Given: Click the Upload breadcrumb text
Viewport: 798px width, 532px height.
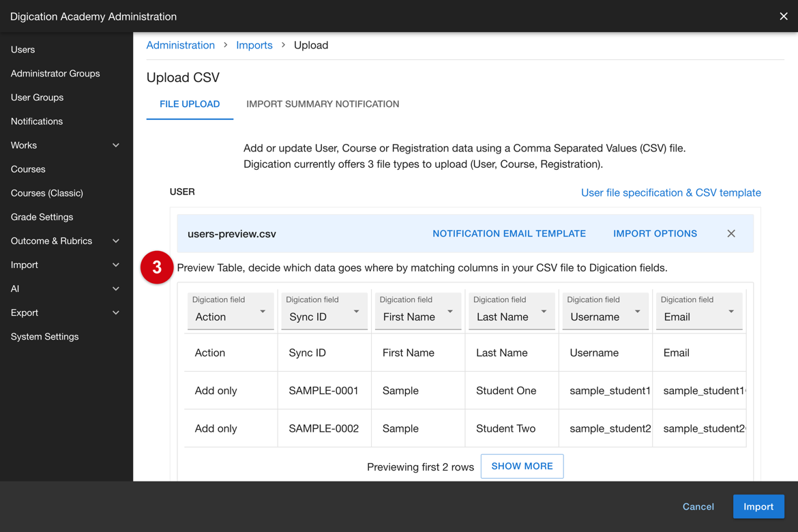Looking at the screenshot, I should [x=311, y=45].
